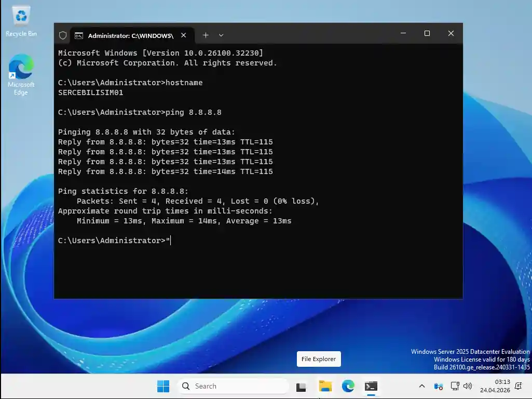This screenshot has width=532, height=399.
Task: Click the current command prompt input line
Action: point(114,241)
